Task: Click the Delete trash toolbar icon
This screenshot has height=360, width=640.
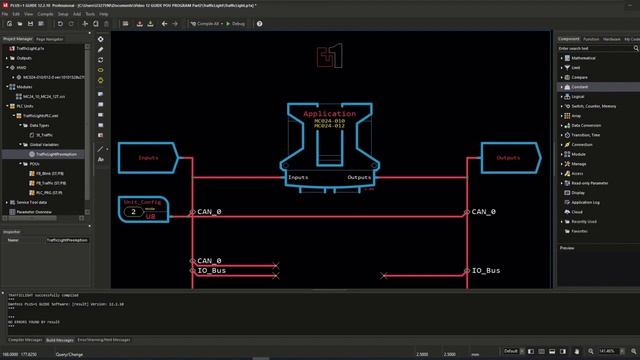Action: (106, 24)
